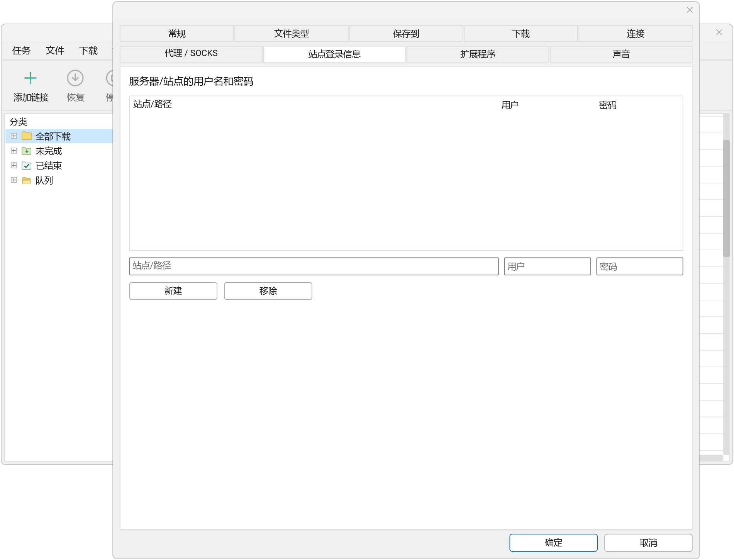The image size is (734, 560).
Task: Select the 已结束 checkmark icon
Action: (x=27, y=166)
